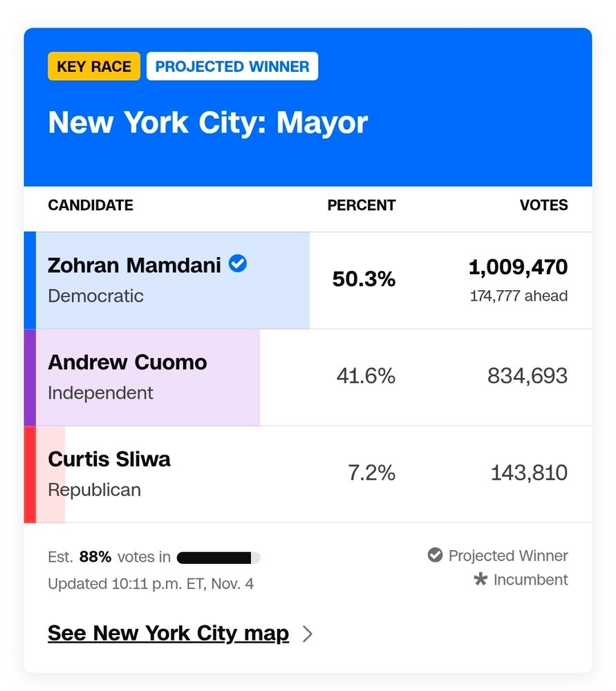Click the PROJECTED WINNER badge
This screenshot has height=691, width=616.
tap(232, 66)
